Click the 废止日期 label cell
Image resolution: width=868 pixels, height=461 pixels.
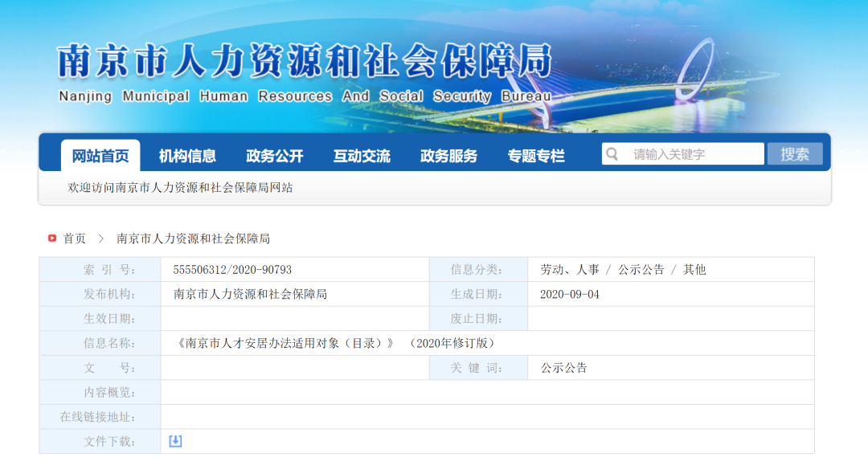[479, 319]
